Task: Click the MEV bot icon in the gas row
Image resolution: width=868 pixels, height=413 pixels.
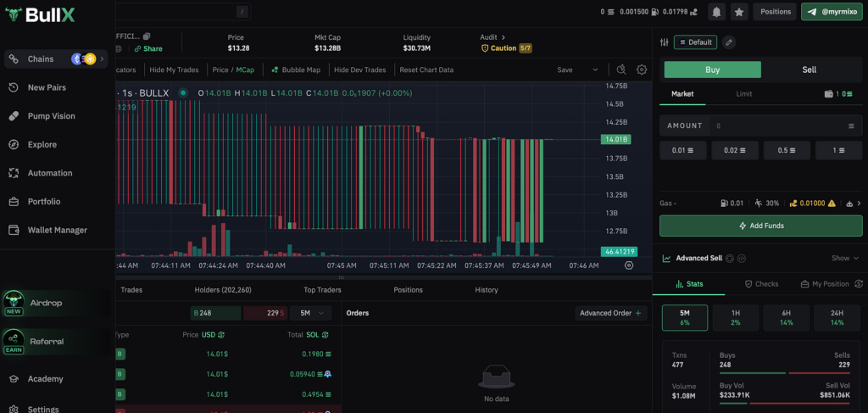Action: tap(849, 204)
